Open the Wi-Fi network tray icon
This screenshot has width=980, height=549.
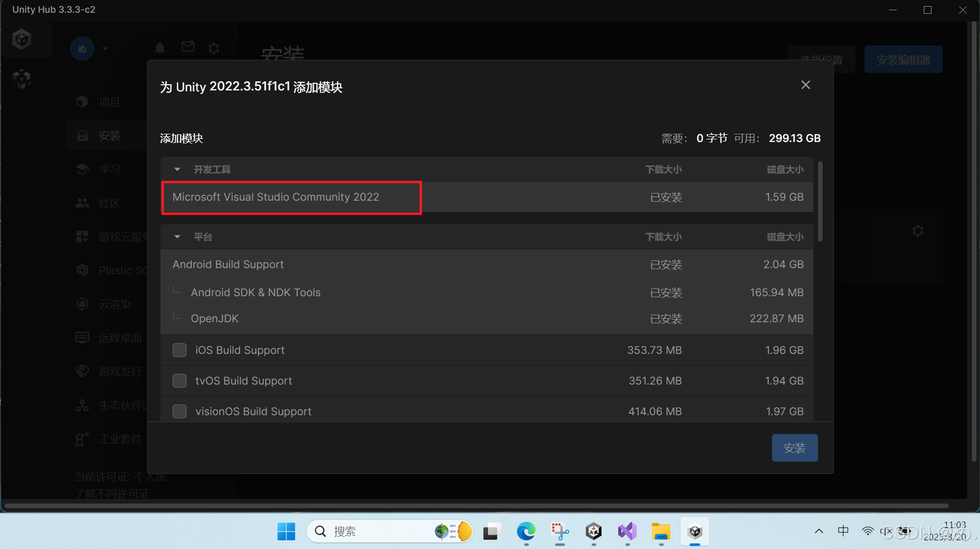(x=868, y=531)
